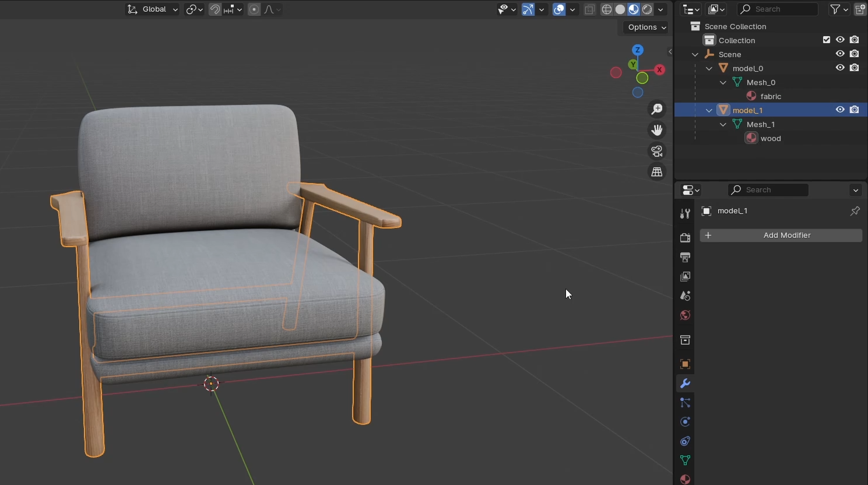Screen dimensions: 868x485
Task: Open outliner display mode dropdown
Action: click(x=716, y=9)
